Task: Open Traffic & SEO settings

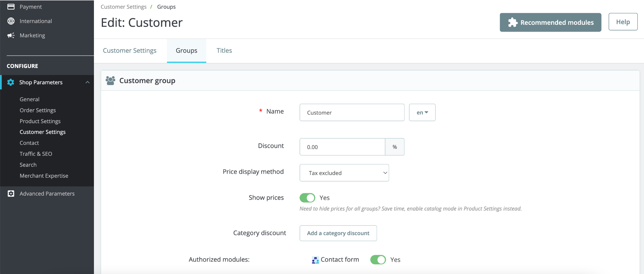Action: click(36, 154)
